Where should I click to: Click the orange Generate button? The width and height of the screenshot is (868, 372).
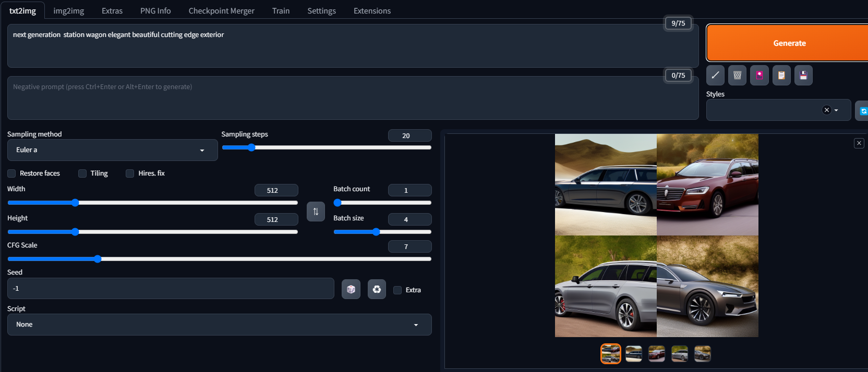pos(789,43)
